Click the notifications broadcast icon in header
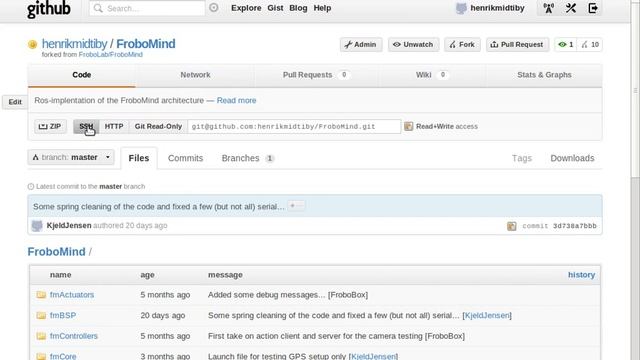 tap(549, 8)
